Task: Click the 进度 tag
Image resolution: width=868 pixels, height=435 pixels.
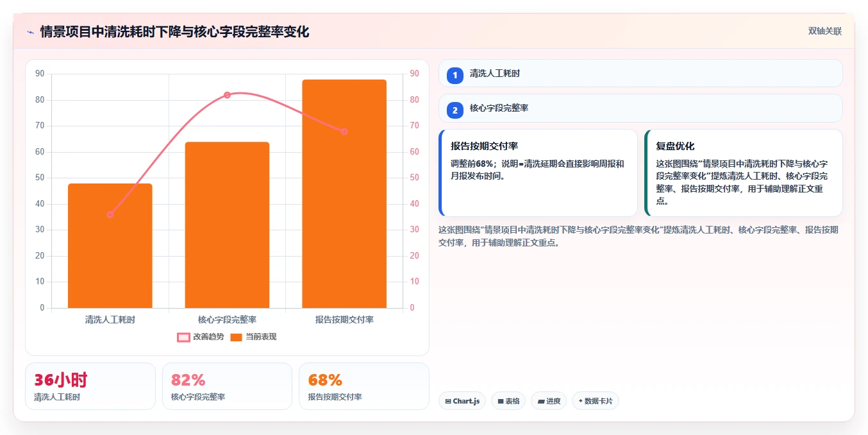Action: coord(549,401)
